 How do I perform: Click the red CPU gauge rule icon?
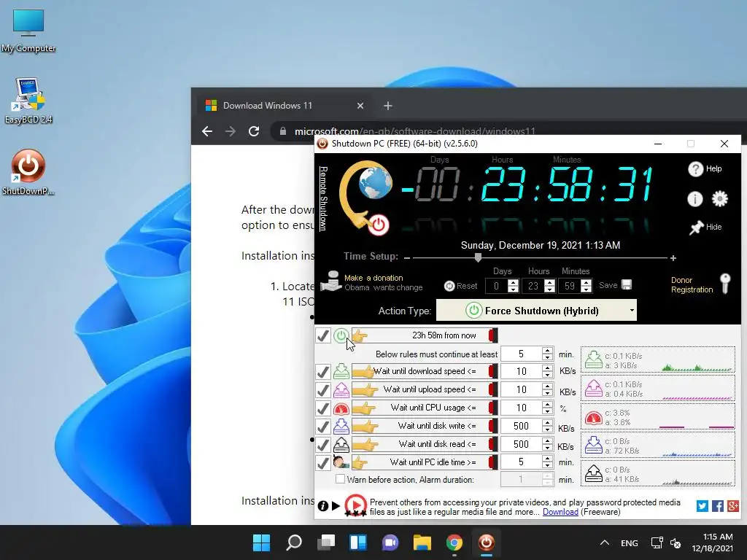click(341, 408)
